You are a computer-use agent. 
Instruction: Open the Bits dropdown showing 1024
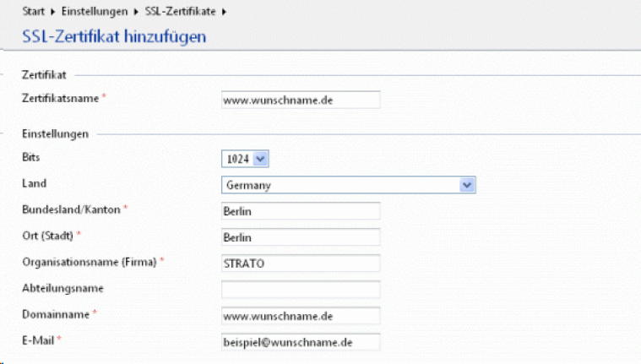[x=245, y=159]
